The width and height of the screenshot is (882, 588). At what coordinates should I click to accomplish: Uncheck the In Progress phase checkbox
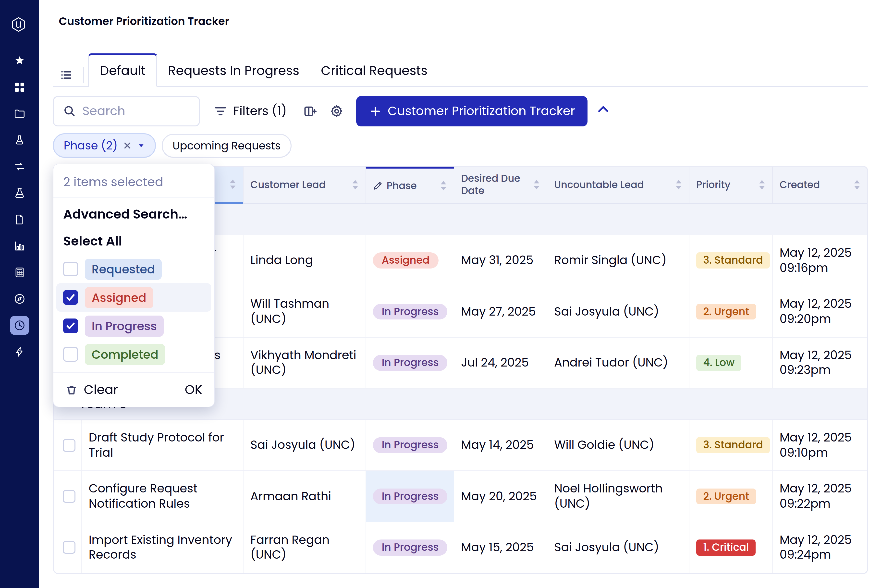click(71, 326)
